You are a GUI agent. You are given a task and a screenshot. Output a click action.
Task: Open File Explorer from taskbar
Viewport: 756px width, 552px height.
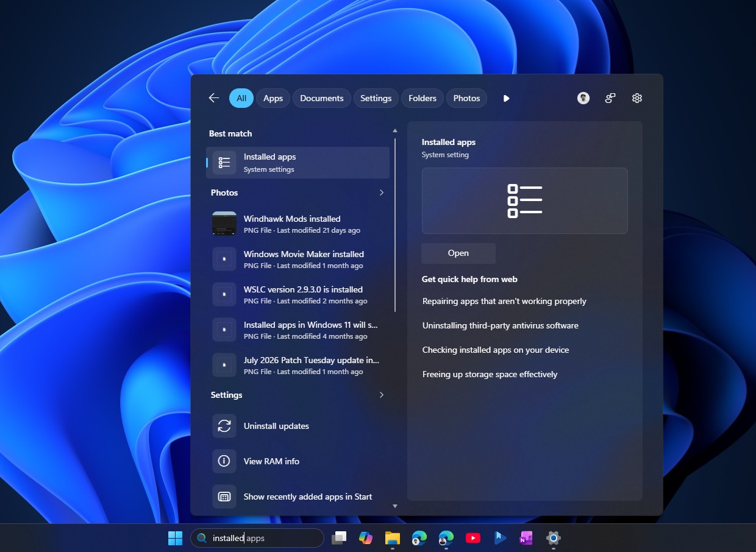tap(393, 538)
